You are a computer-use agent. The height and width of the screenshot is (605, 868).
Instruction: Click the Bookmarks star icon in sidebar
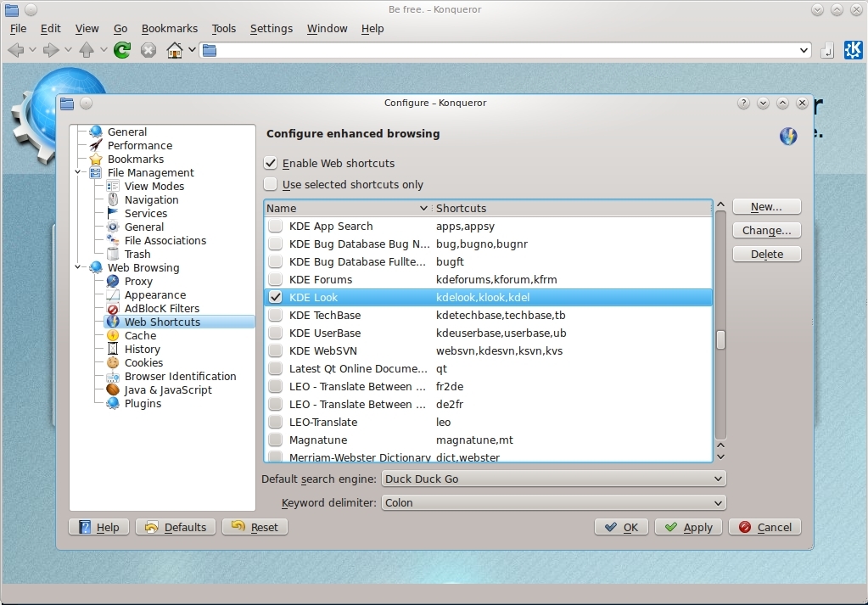click(96, 160)
